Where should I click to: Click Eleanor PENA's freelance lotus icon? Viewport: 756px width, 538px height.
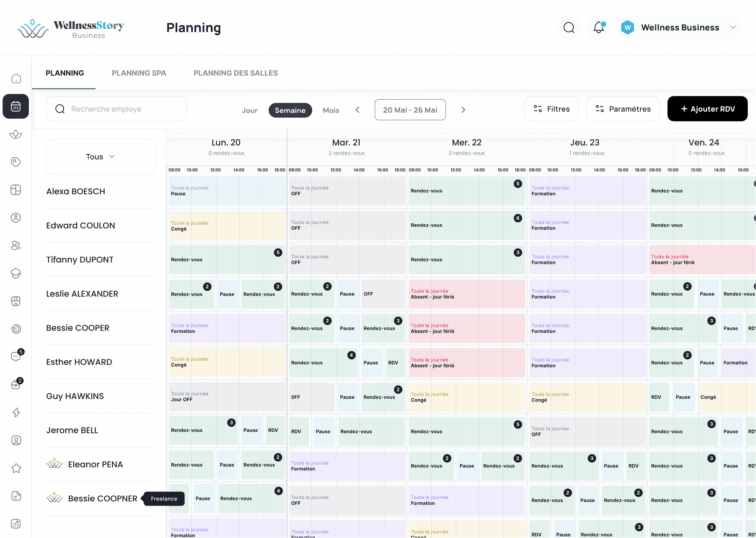[55, 464]
